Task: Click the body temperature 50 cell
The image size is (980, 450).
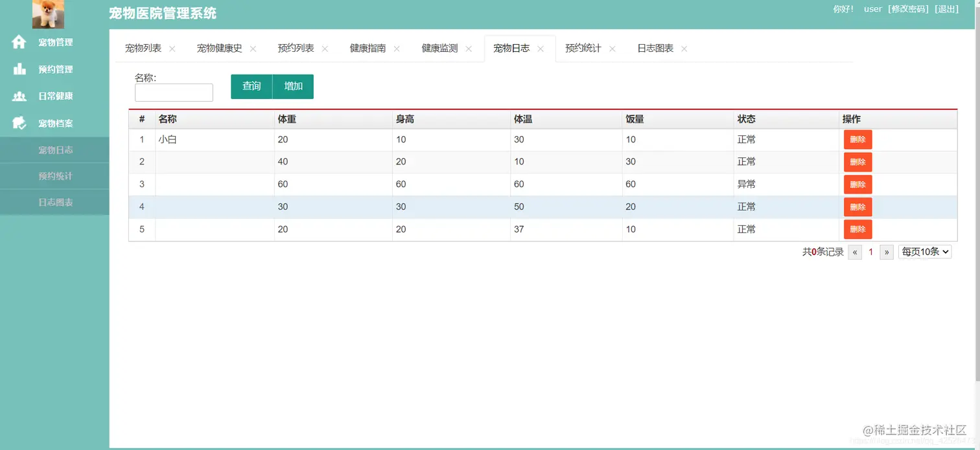Action: click(566, 207)
